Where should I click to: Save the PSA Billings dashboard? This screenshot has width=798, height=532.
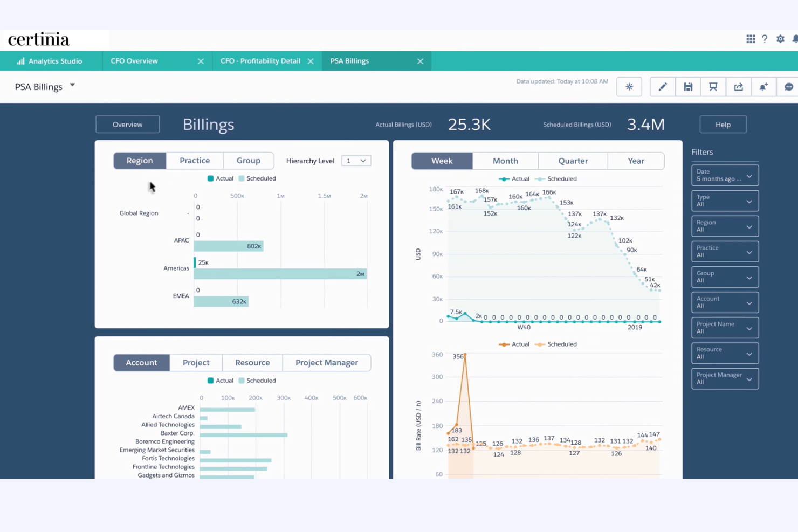pyautogui.click(x=688, y=86)
